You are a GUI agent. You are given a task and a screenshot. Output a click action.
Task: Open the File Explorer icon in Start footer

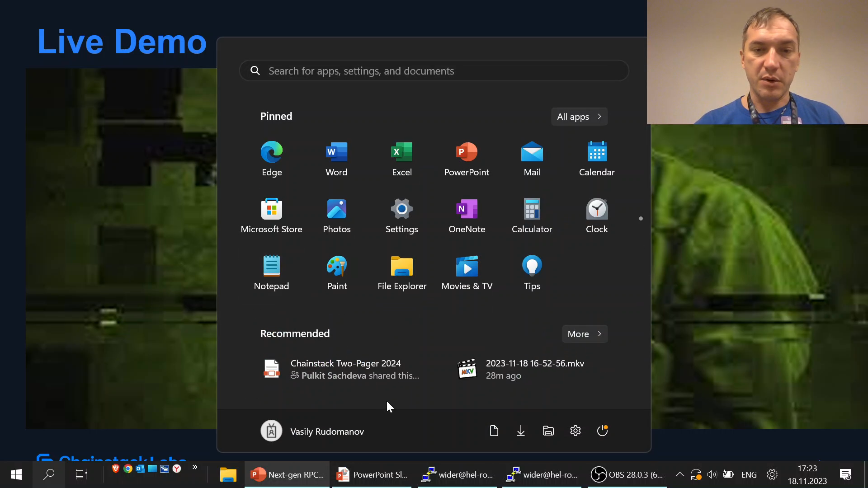pyautogui.click(x=548, y=431)
